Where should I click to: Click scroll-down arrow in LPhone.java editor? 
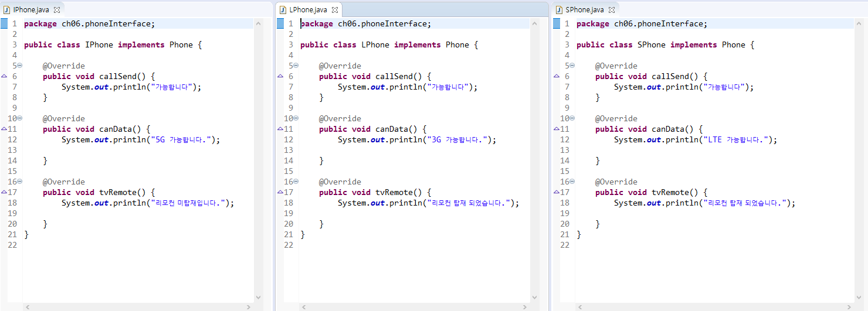534,298
